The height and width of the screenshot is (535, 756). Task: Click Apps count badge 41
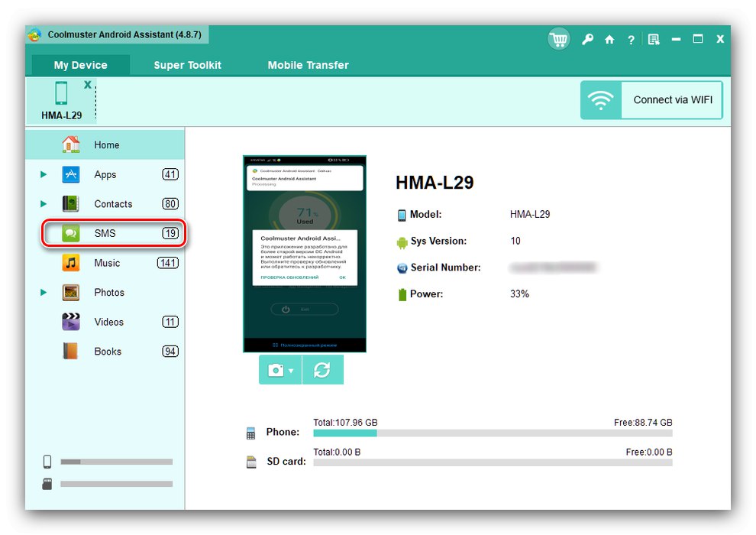170,174
